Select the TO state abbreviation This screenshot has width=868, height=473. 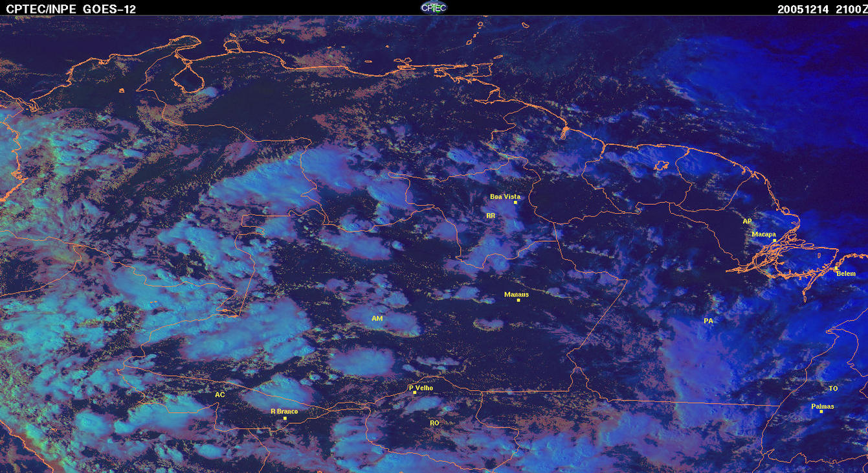tap(833, 388)
